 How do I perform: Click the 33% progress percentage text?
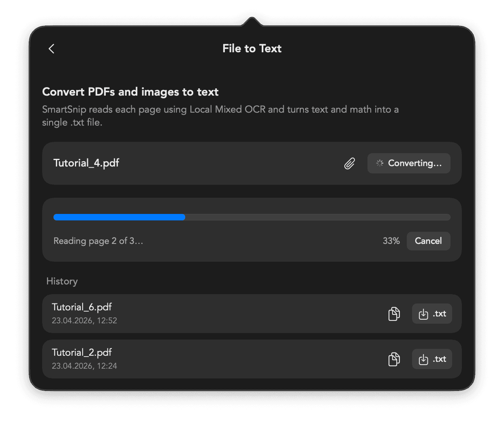point(391,241)
